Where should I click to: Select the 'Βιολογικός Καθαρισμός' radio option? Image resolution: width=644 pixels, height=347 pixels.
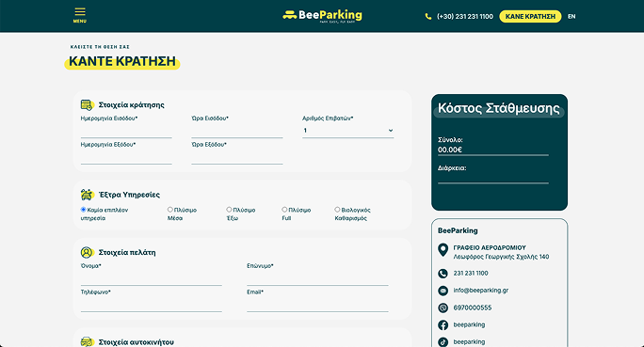pyautogui.click(x=337, y=210)
